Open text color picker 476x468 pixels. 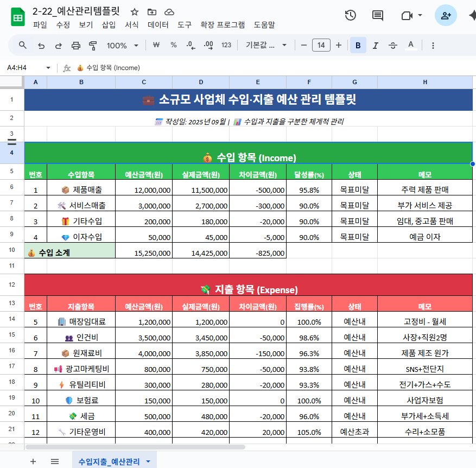[411, 45]
